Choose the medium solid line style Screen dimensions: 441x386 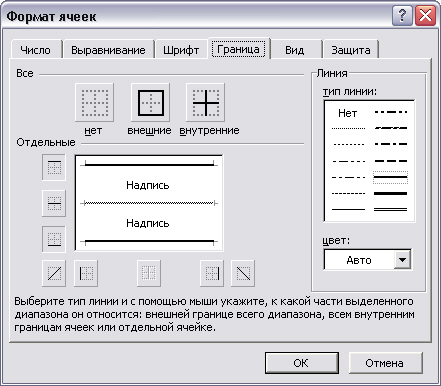tap(390, 177)
